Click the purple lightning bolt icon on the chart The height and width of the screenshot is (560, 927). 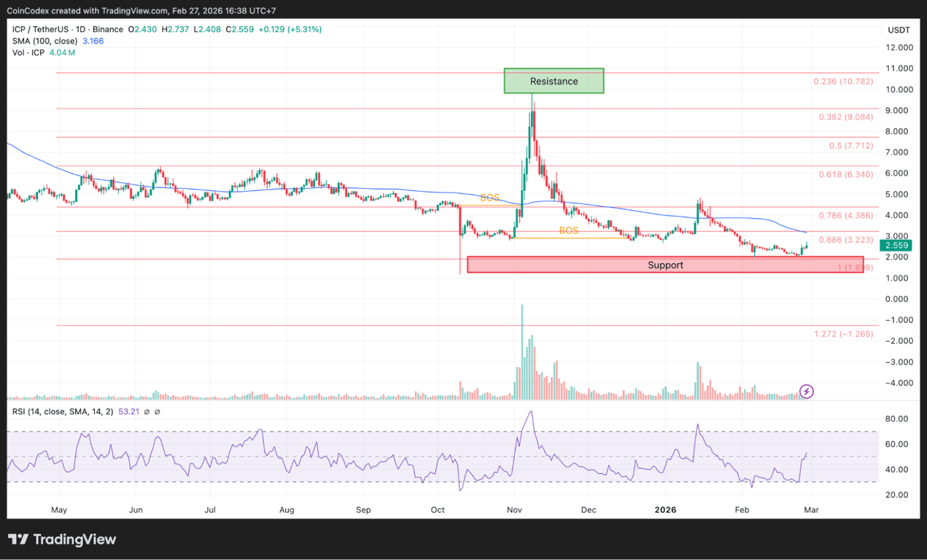(x=806, y=392)
